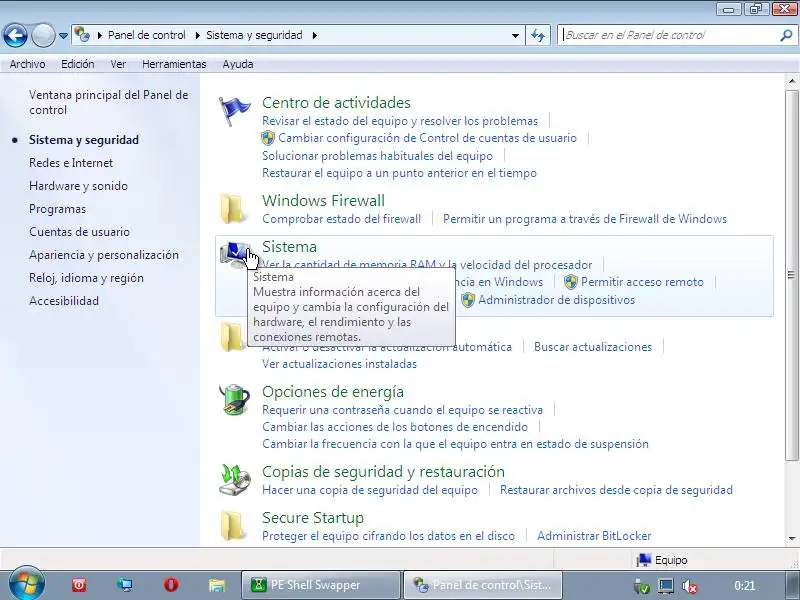
Task: Click Comprobar estado del firewall
Action: pyautogui.click(x=341, y=219)
